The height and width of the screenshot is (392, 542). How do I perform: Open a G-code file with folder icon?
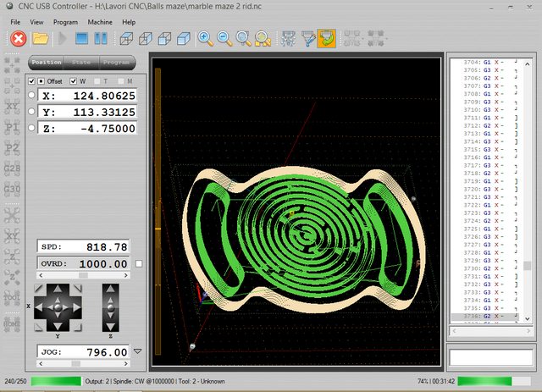40,38
